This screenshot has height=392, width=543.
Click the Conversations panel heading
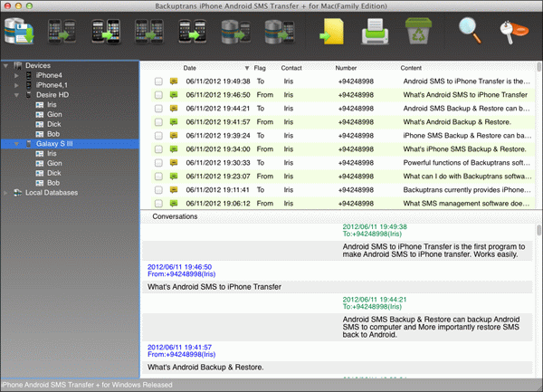(x=175, y=216)
